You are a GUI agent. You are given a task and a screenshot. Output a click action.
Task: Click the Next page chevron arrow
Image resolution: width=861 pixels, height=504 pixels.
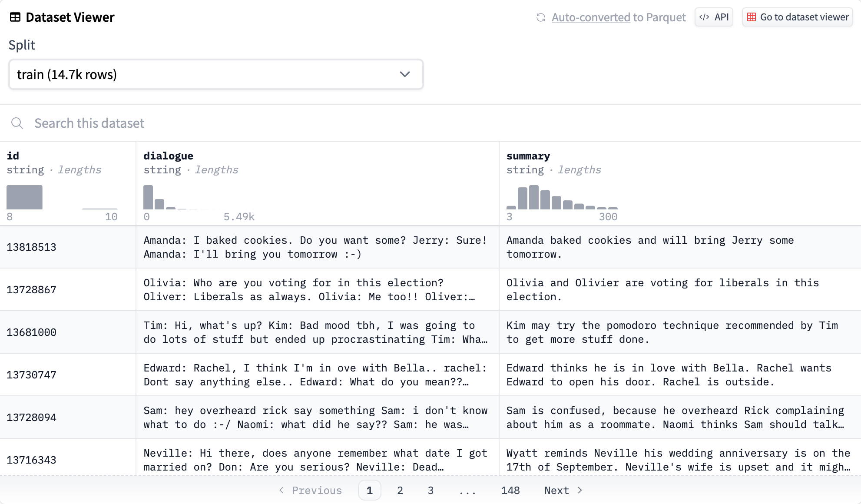[580, 491]
